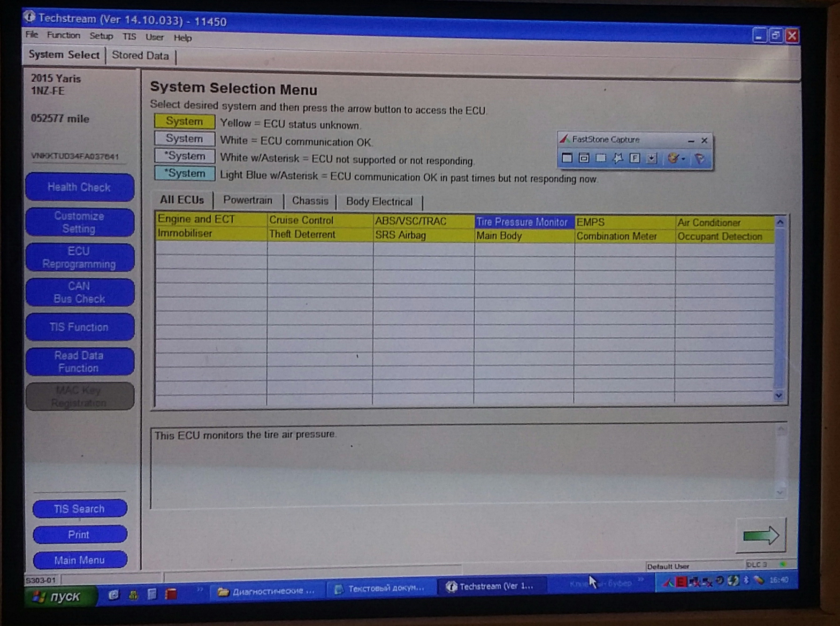This screenshot has height=626, width=840.
Task: Select Engine and ECT system cell
Action: [210, 219]
